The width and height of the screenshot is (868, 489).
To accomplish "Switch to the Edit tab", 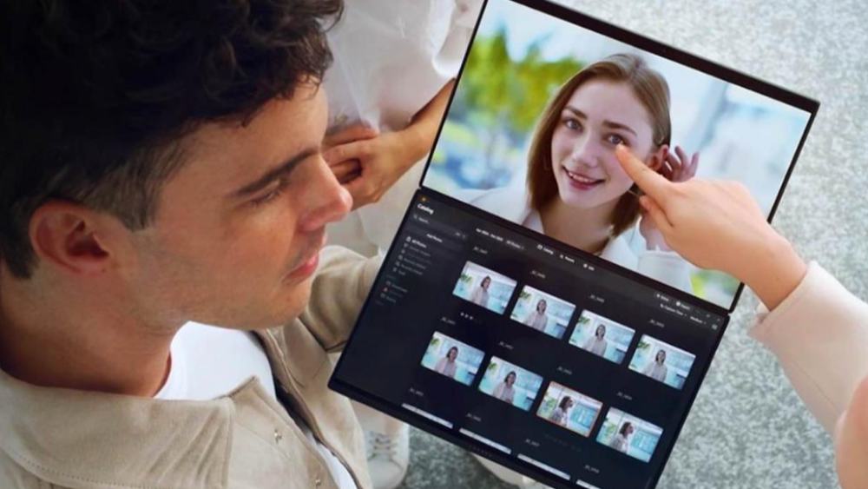I will coord(589,266).
